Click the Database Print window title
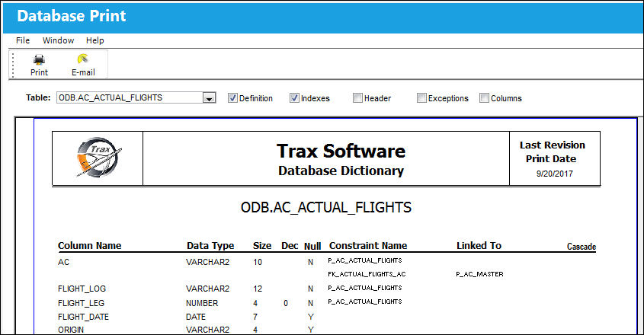 pyautogui.click(x=72, y=15)
